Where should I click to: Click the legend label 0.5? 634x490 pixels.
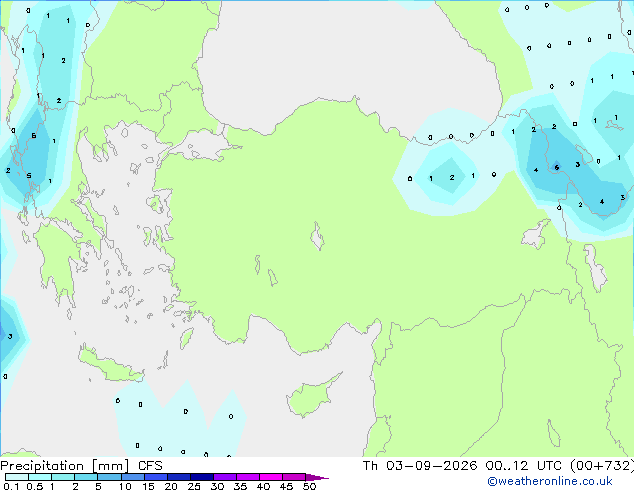coord(35,486)
